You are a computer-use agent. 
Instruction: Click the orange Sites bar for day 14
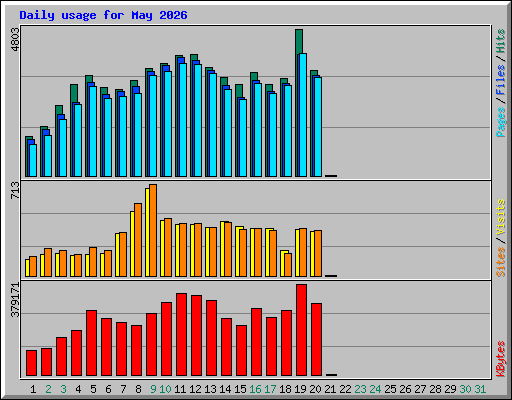(228, 249)
